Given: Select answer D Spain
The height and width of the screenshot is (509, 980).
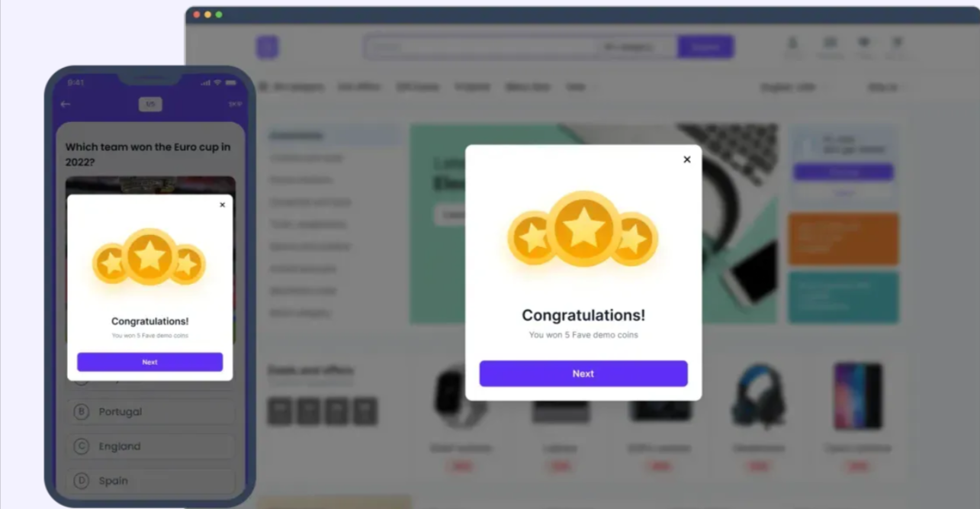Looking at the screenshot, I should click(150, 481).
